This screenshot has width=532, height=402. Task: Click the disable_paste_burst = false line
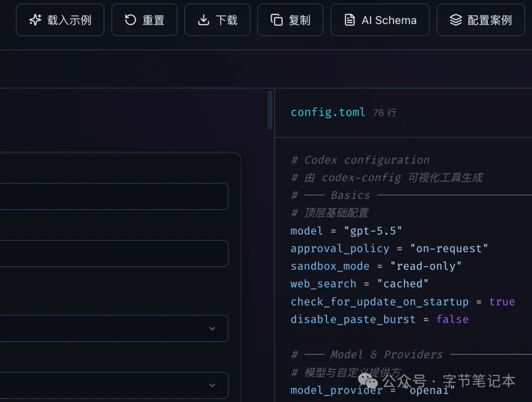coord(380,319)
